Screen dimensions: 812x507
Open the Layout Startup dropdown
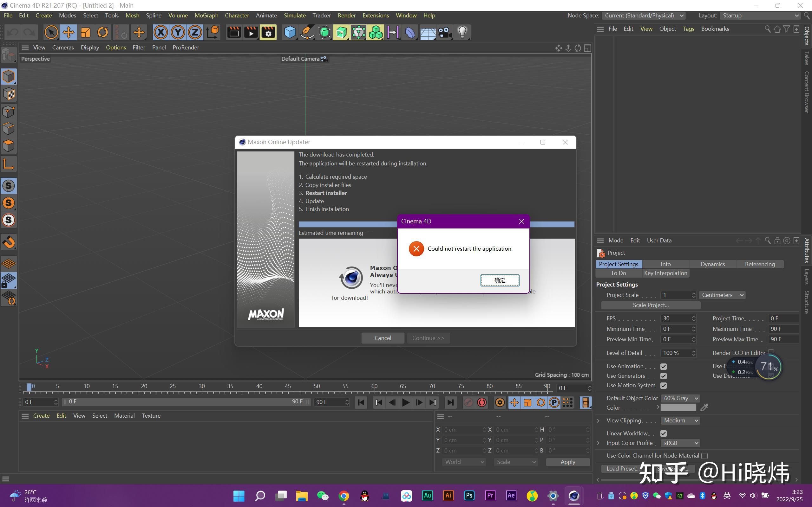pyautogui.click(x=760, y=16)
